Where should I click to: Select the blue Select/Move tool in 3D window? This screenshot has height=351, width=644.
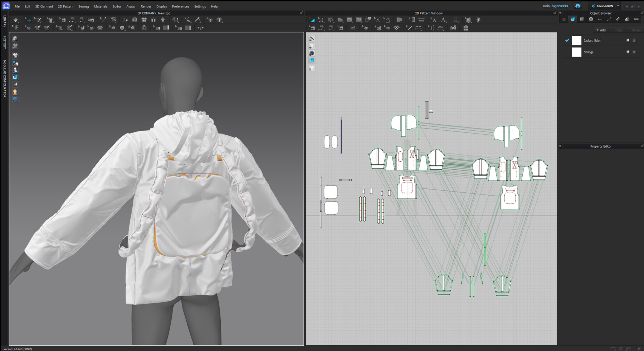coord(28,20)
